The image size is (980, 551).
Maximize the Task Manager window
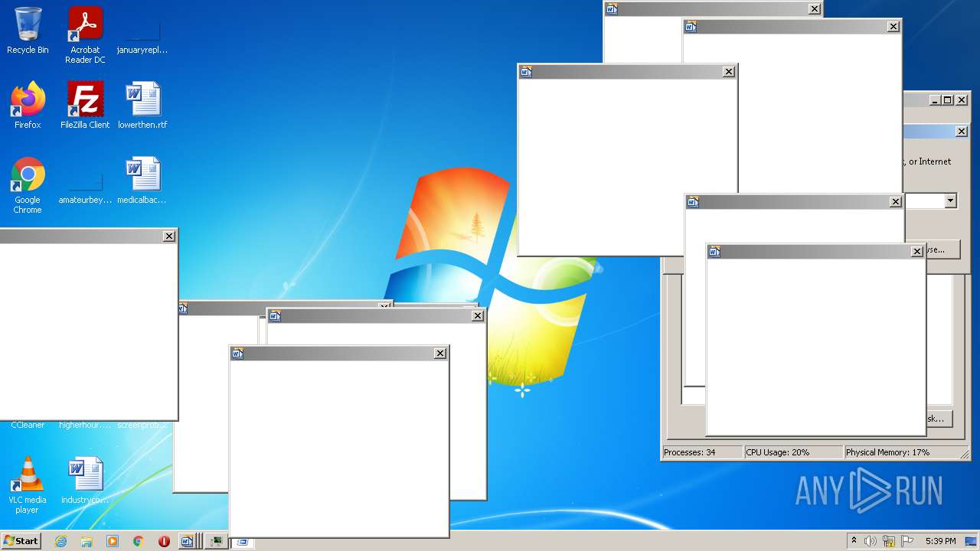point(948,100)
